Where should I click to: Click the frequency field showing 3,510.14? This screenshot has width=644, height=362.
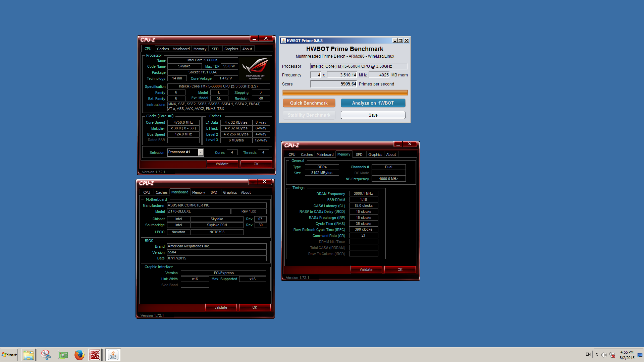point(342,75)
